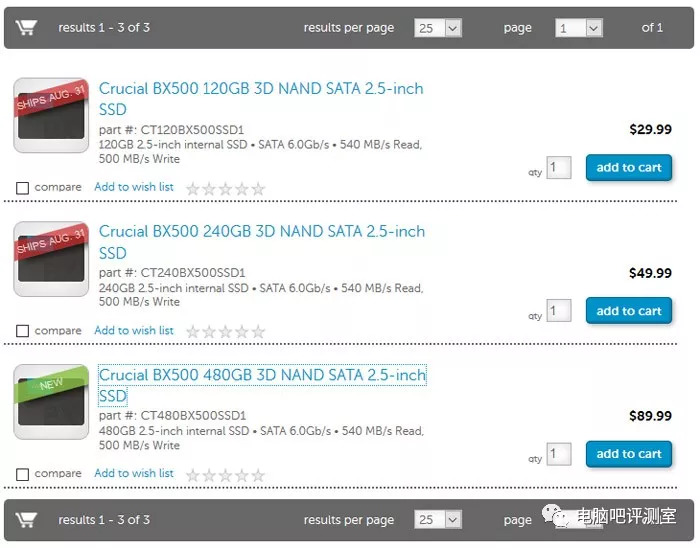Select part number CT480BX500SSD1
This screenshot has height=548, width=700.
click(x=193, y=415)
